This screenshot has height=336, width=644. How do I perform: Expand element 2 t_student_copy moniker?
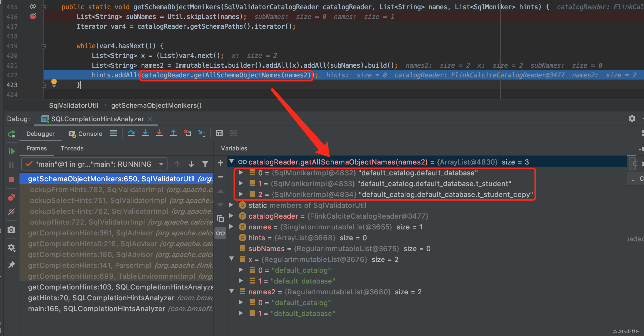(x=241, y=194)
